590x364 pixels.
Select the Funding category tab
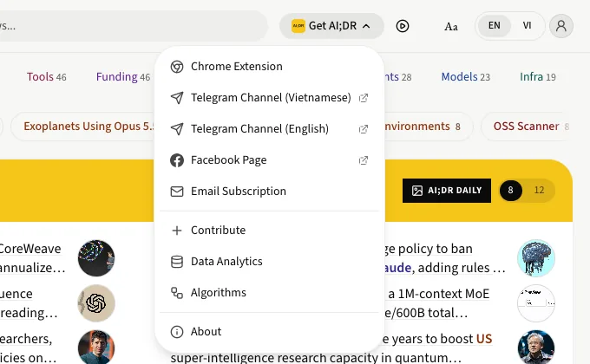123,77
